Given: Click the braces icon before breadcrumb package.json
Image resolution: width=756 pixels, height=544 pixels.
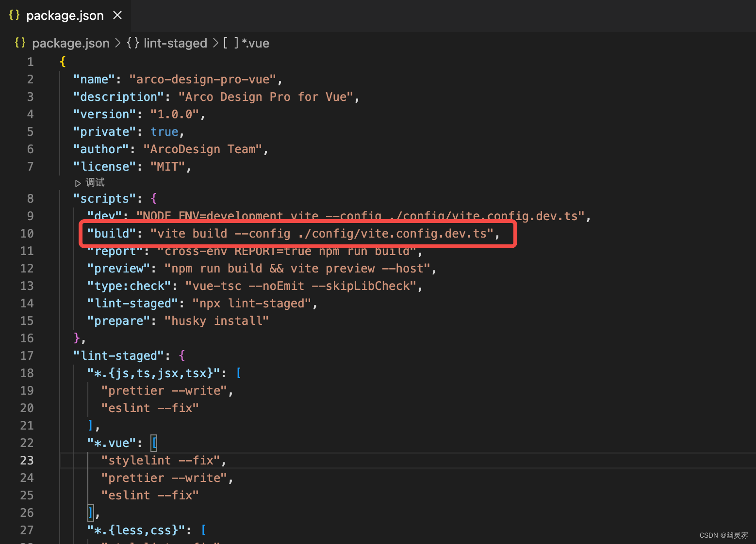Looking at the screenshot, I should tap(20, 43).
